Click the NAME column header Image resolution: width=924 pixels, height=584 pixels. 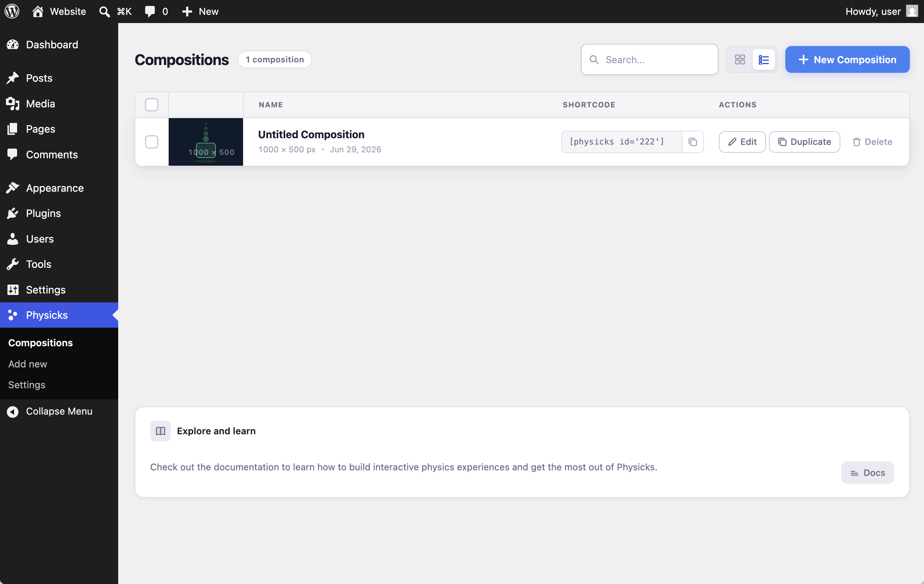click(x=271, y=105)
